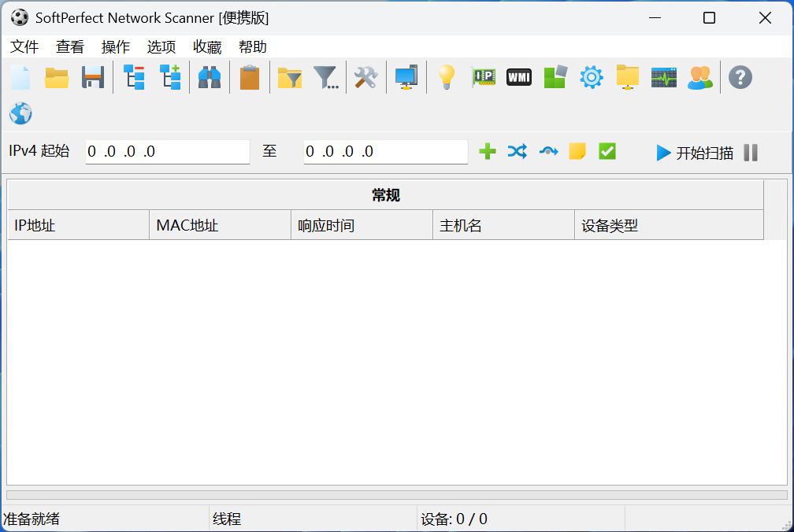Click the green plus add range icon

488,152
